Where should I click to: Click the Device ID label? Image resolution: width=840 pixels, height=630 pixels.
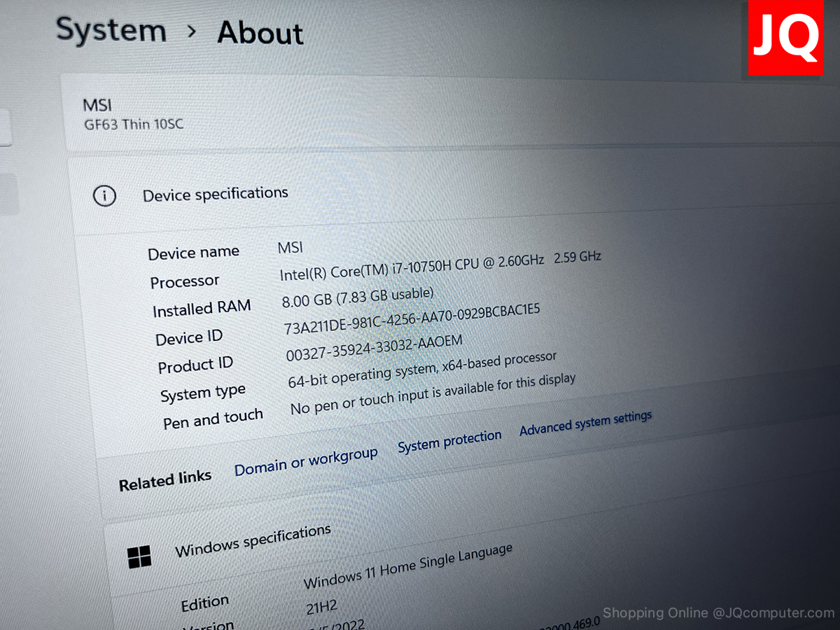(x=189, y=338)
